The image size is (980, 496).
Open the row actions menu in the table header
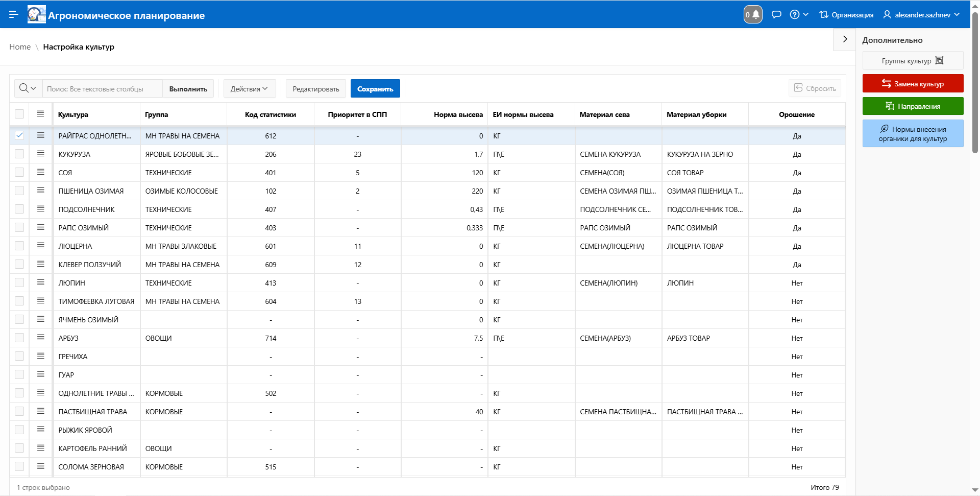pyautogui.click(x=41, y=114)
